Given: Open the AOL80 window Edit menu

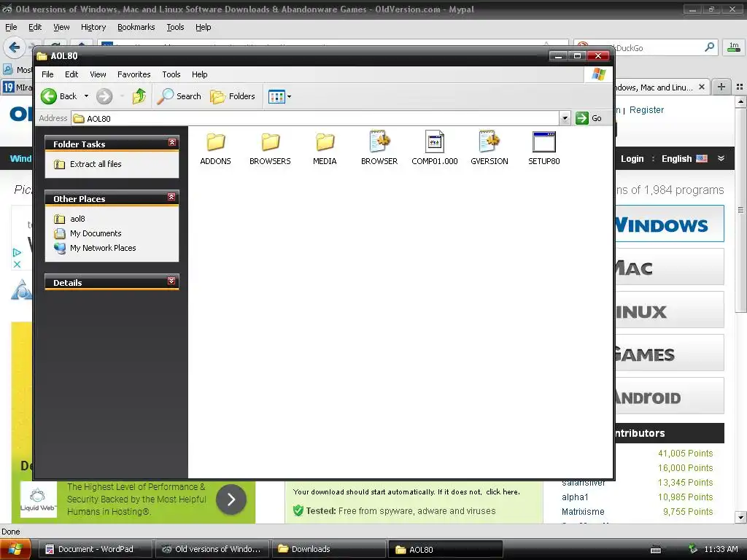Looking at the screenshot, I should [x=71, y=74].
